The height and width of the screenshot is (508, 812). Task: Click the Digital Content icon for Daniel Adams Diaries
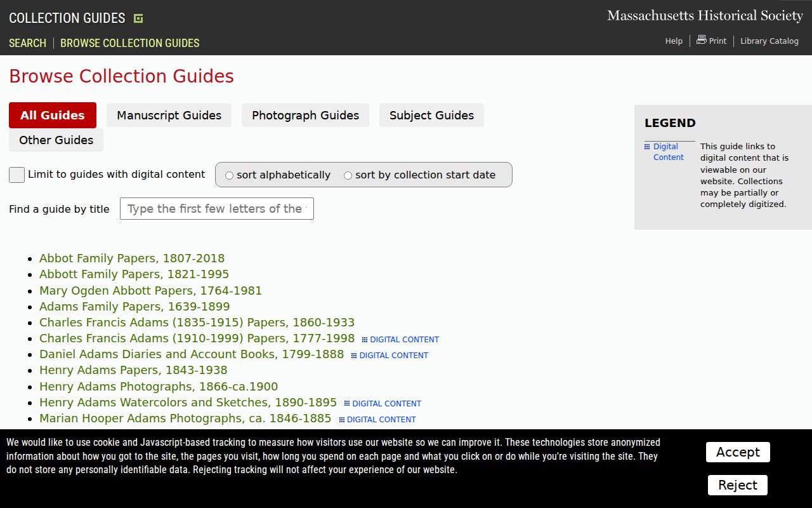click(x=354, y=356)
